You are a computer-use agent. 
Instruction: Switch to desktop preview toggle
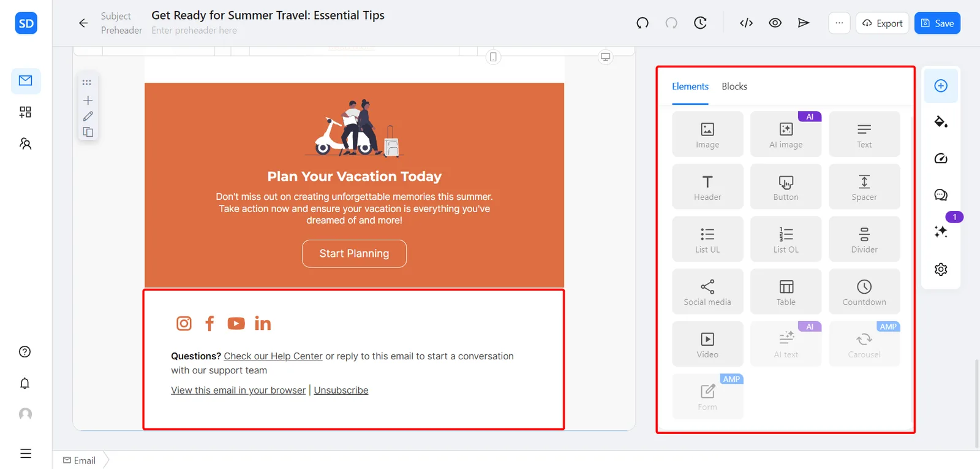tap(605, 57)
